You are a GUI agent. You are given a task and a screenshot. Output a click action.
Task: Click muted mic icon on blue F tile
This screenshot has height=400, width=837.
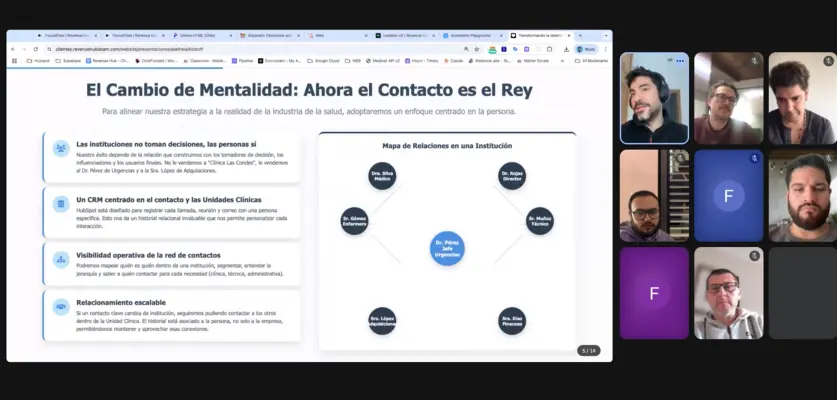tap(754, 158)
